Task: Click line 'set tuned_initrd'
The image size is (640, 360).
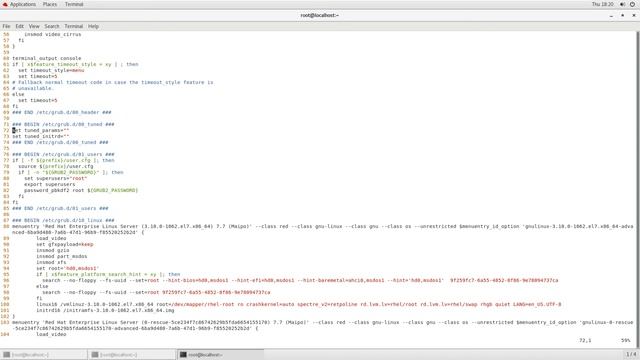Action: pyautogui.click(x=40, y=136)
